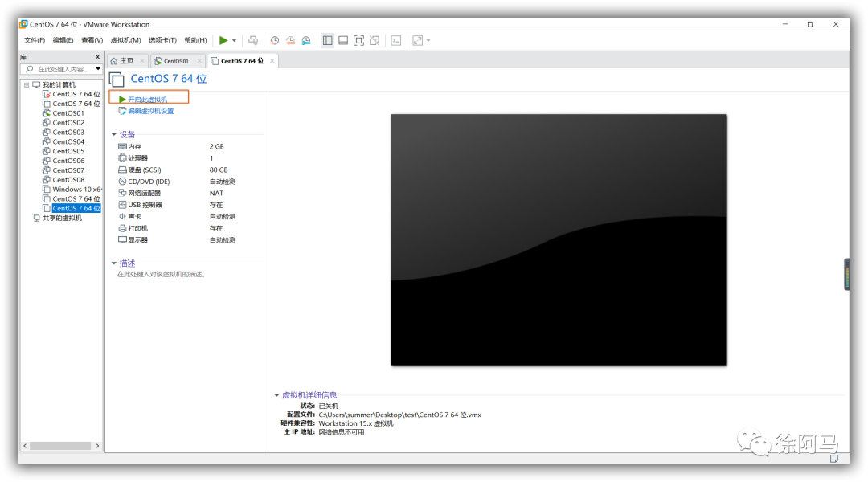Click the 开启此虚拟机 link
Viewport: 868px width, 482px height.
pyautogui.click(x=147, y=100)
